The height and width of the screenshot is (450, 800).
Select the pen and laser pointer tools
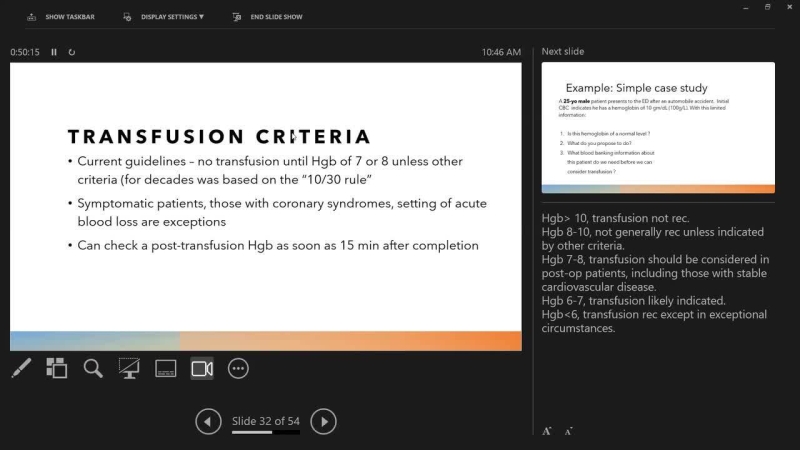(21, 368)
